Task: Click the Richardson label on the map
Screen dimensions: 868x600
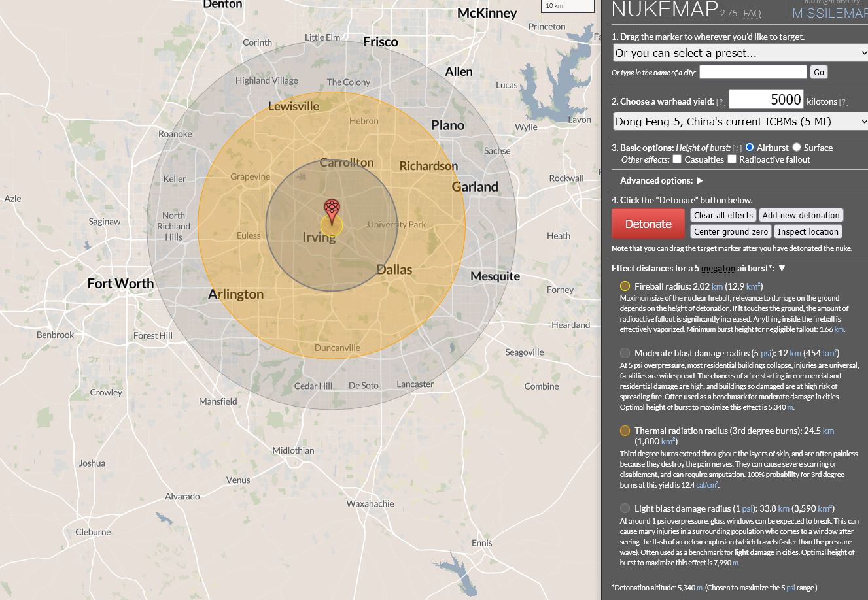Action: (428, 165)
